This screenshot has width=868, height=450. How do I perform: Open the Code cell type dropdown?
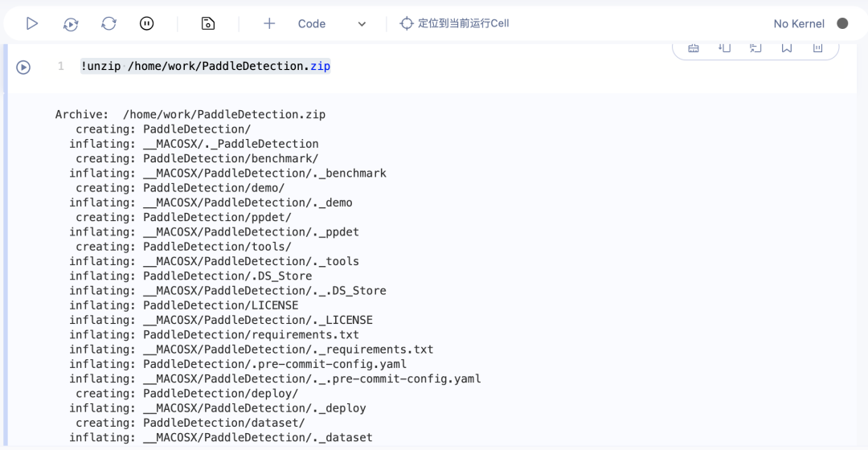[332, 23]
